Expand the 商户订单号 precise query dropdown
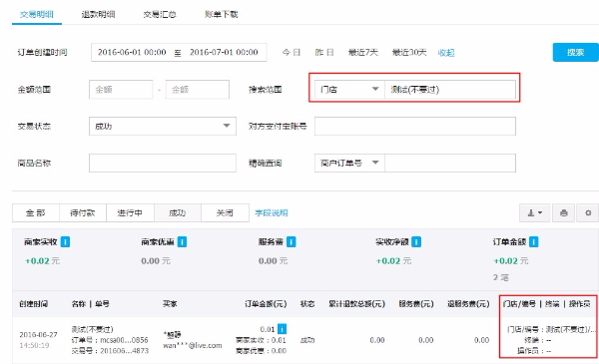The width and height of the screenshot is (599, 364). pyautogui.click(x=349, y=163)
